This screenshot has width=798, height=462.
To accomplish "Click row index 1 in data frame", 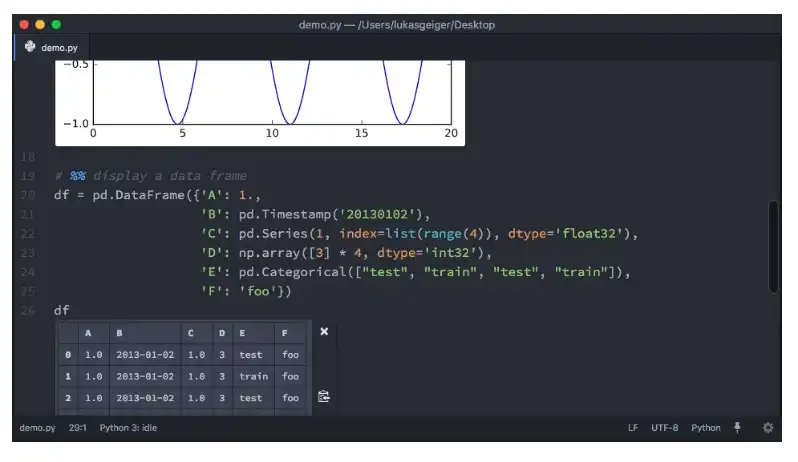I will 68,377.
